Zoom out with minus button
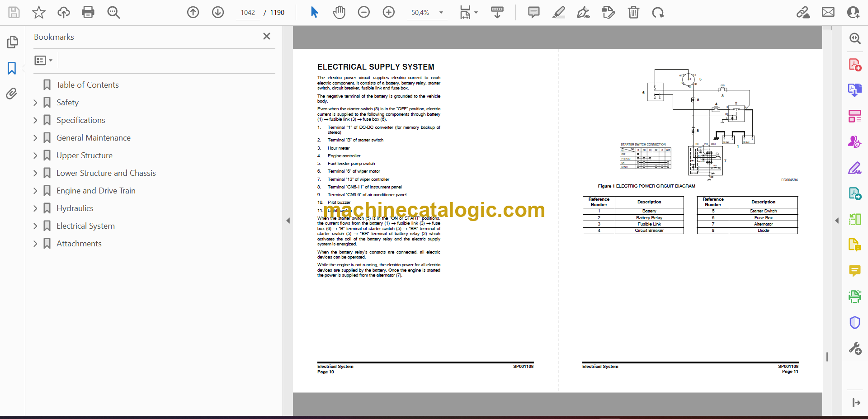 pos(364,12)
